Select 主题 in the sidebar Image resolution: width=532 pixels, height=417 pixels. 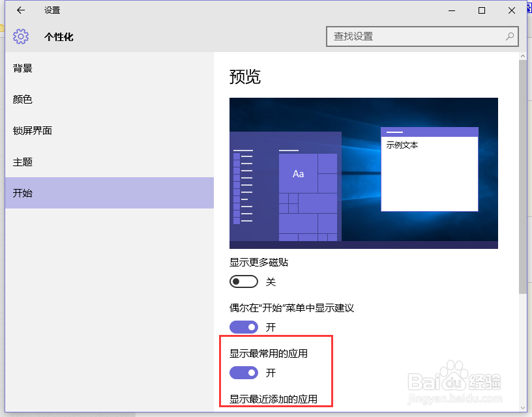[x=23, y=162]
